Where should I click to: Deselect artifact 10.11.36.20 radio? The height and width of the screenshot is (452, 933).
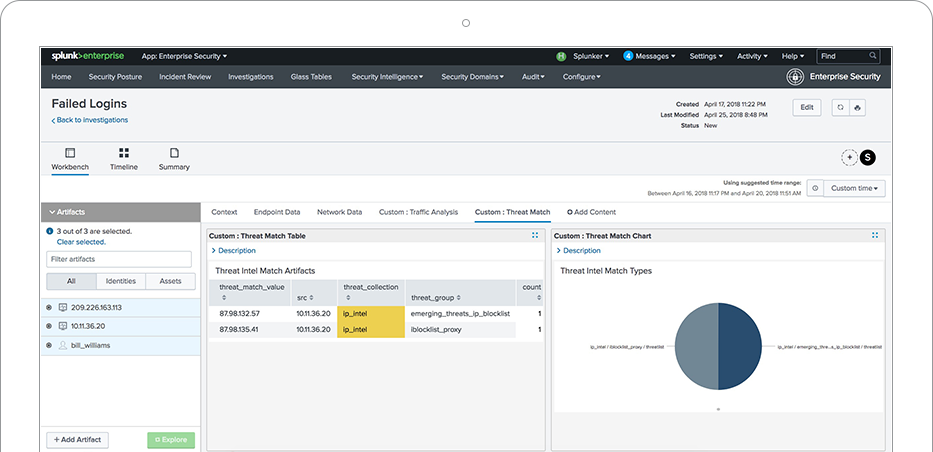[49, 326]
